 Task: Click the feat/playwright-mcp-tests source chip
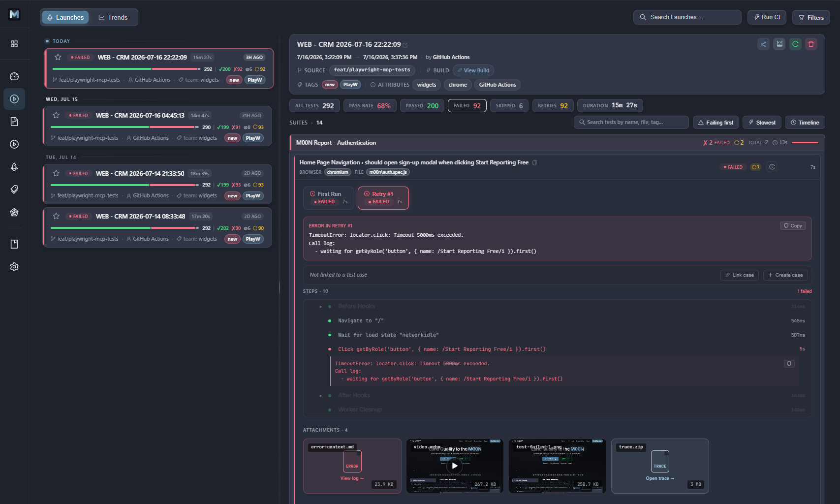(x=372, y=70)
